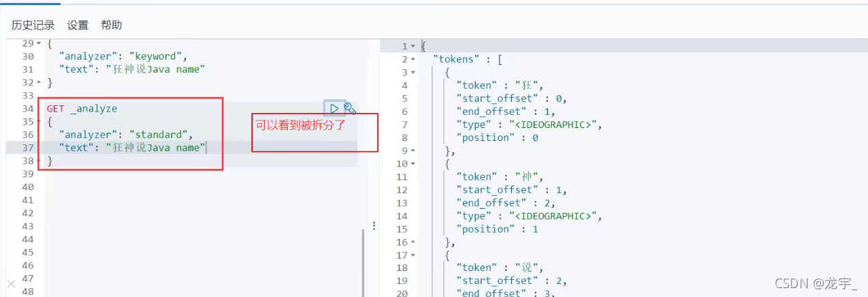Click the "position" : 0 response line
The image size is (868, 297).
coord(498,138)
